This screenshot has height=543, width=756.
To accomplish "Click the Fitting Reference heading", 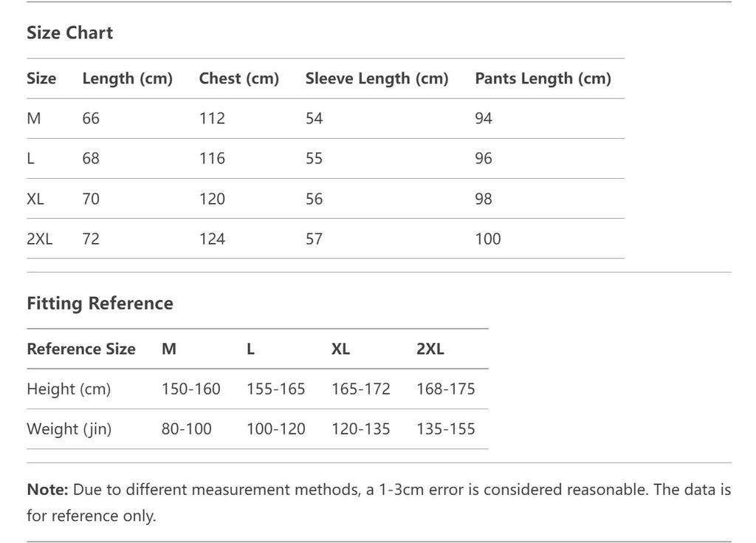I will 100,303.
